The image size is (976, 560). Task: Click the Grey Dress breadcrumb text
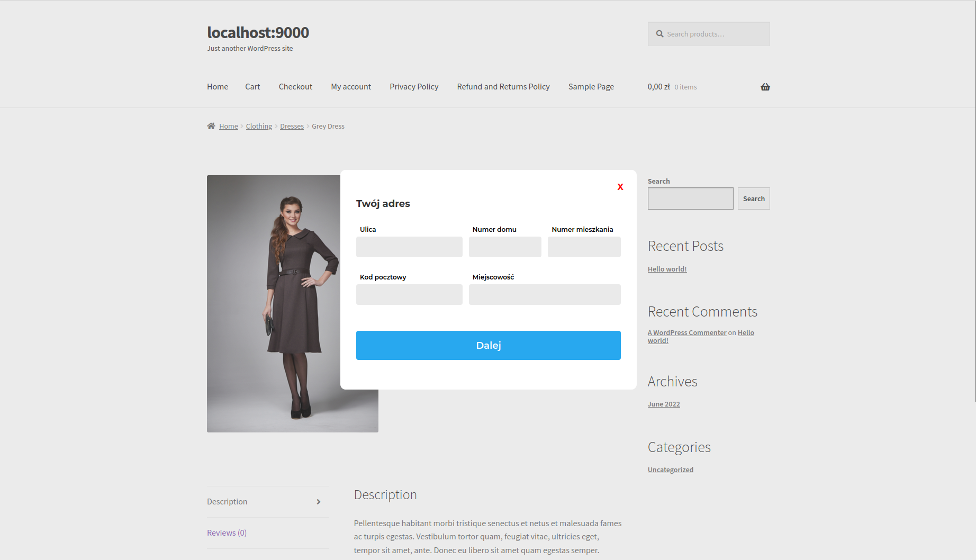point(328,126)
